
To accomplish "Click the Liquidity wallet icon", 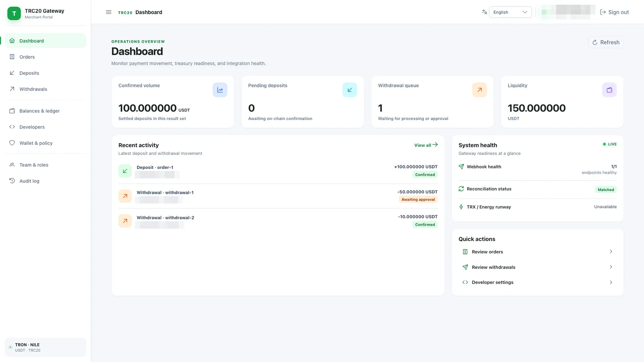I will pos(609,90).
